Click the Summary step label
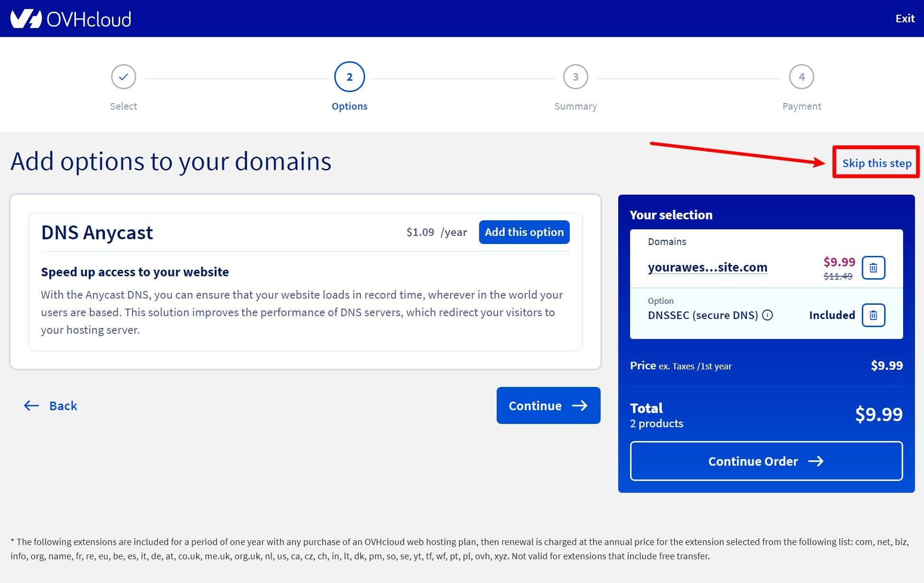This screenshot has width=924, height=583. (575, 106)
